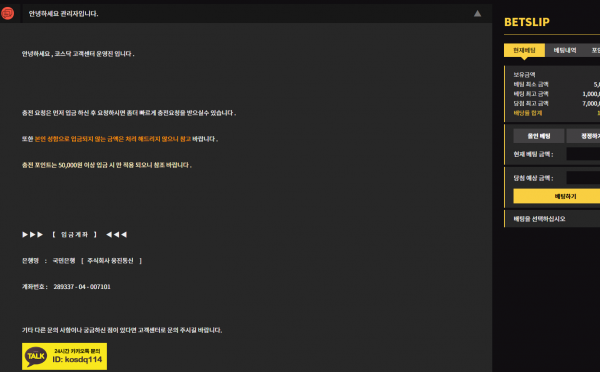Click the left-pointing triangles after 입금계좌

116,235
